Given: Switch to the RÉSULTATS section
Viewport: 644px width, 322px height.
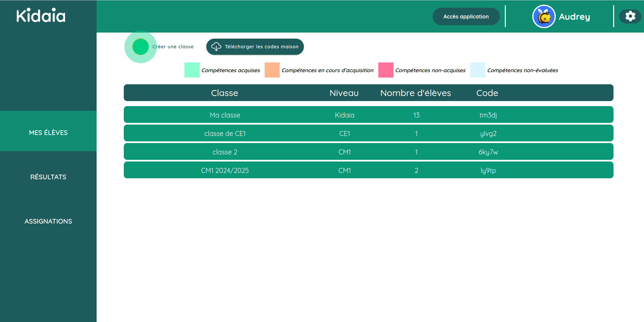Looking at the screenshot, I should tap(48, 177).
